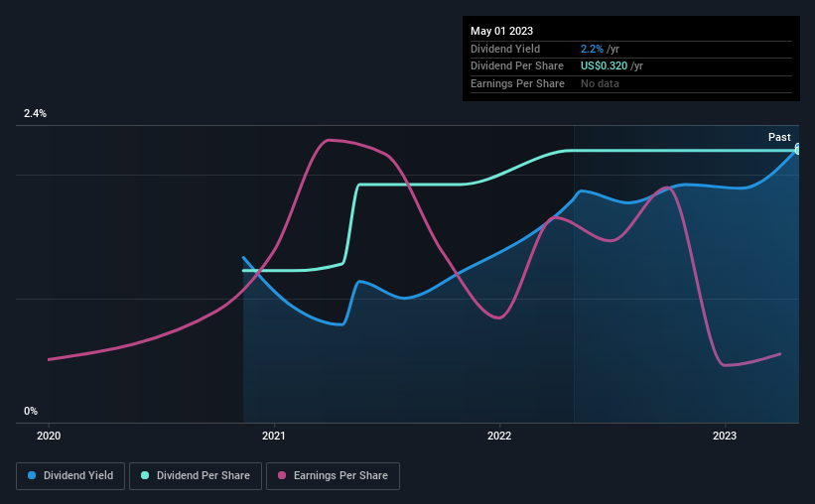This screenshot has width=815, height=504.
Task: Click the data point marker at chart end
Action: tap(798, 150)
